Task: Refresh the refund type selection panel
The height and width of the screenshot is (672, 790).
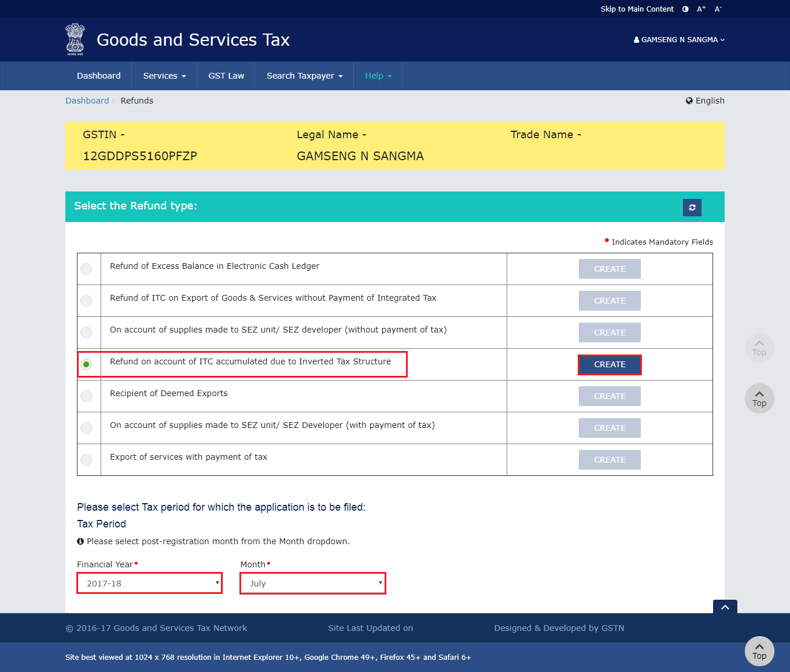Action: coord(692,207)
